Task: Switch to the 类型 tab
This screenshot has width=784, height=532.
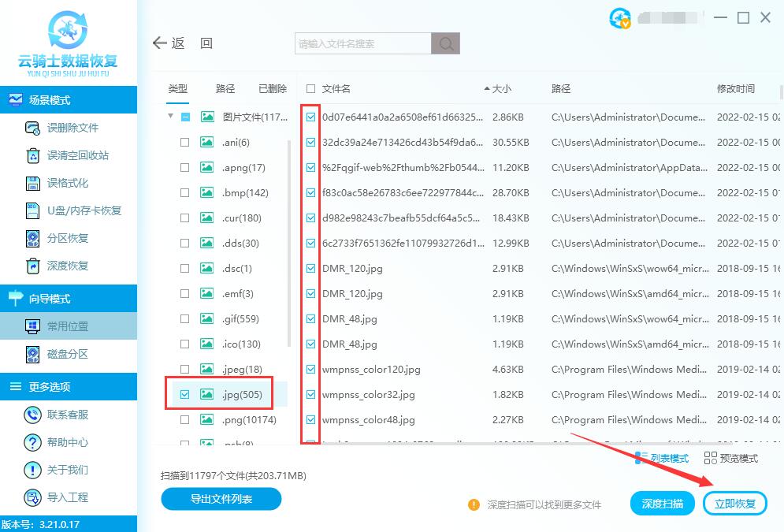Action: pyautogui.click(x=177, y=88)
